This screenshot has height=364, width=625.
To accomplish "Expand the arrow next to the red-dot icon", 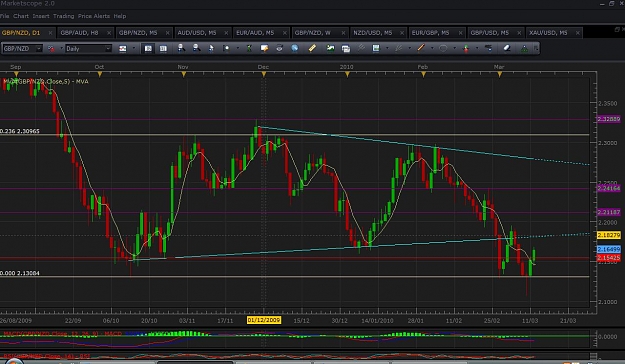I will [x=62, y=48].
